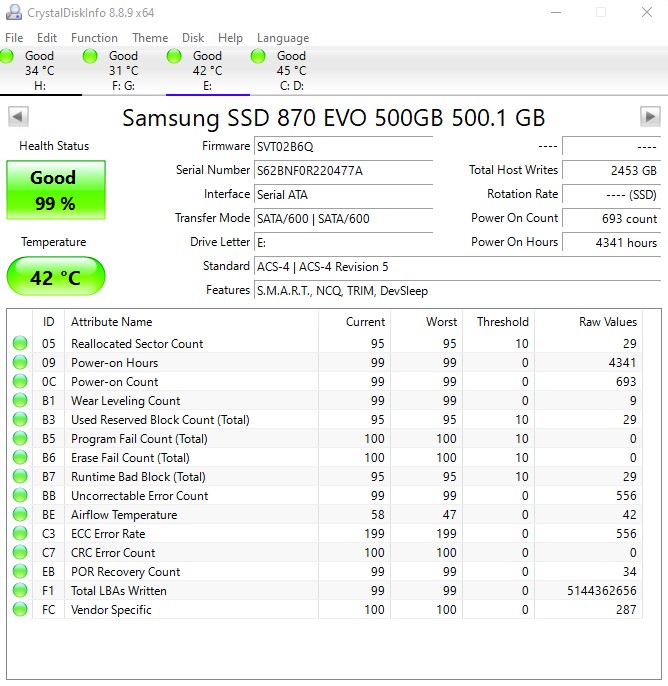668x686 pixels.
Task: Click the ID column header
Action: [49, 322]
